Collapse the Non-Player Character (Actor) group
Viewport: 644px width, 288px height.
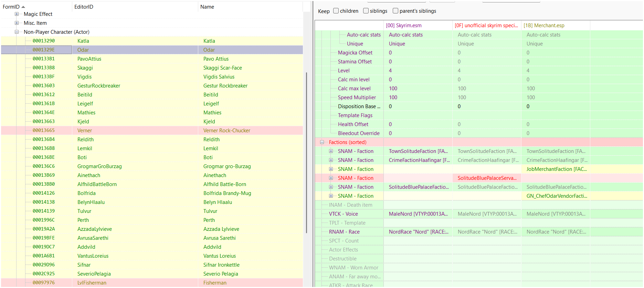(x=17, y=32)
